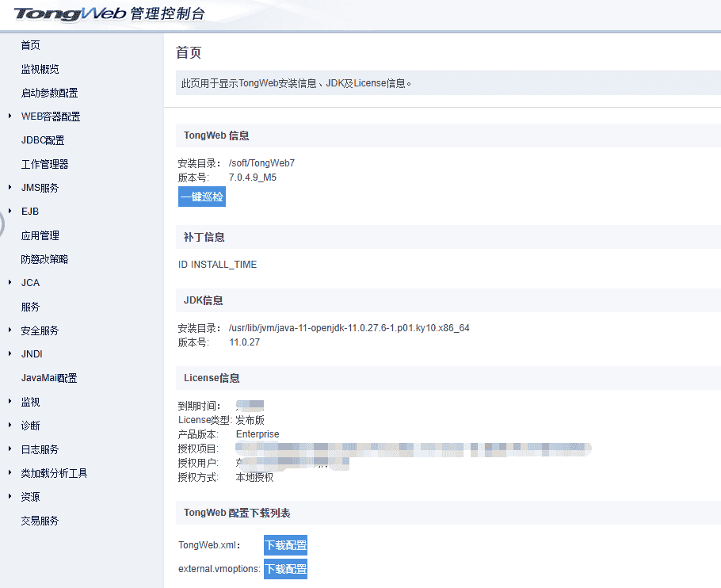Click the 一键巡检 button
Screen dimensions: 721x588
click(x=201, y=197)
